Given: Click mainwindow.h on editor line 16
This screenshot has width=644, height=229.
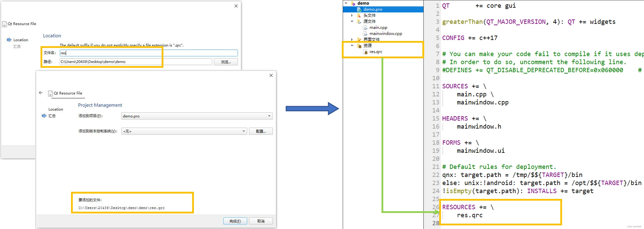Looking at the screenshot, I should click(x=479, y=126).
